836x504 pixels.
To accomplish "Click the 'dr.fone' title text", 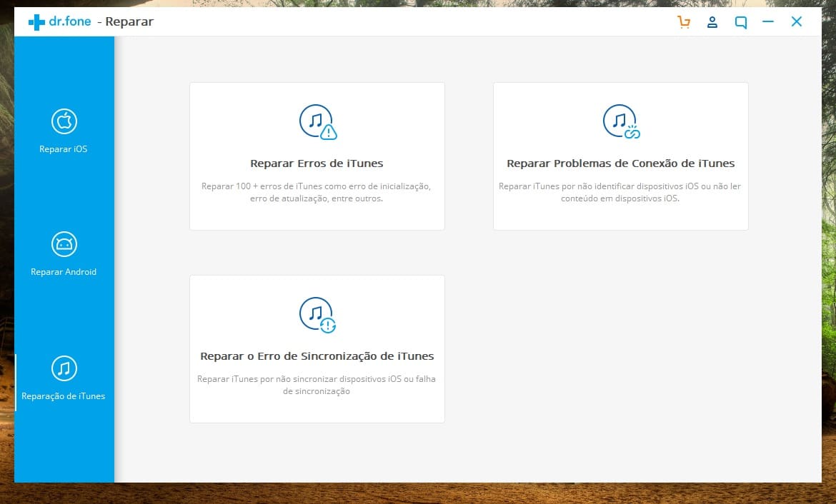I will tap(70, 22).
